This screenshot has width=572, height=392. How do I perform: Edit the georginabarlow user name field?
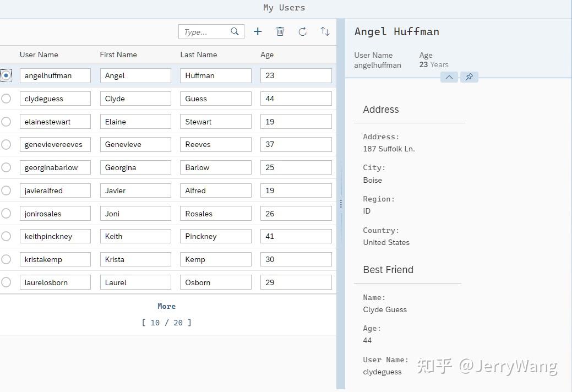click(x=55, y=167)
